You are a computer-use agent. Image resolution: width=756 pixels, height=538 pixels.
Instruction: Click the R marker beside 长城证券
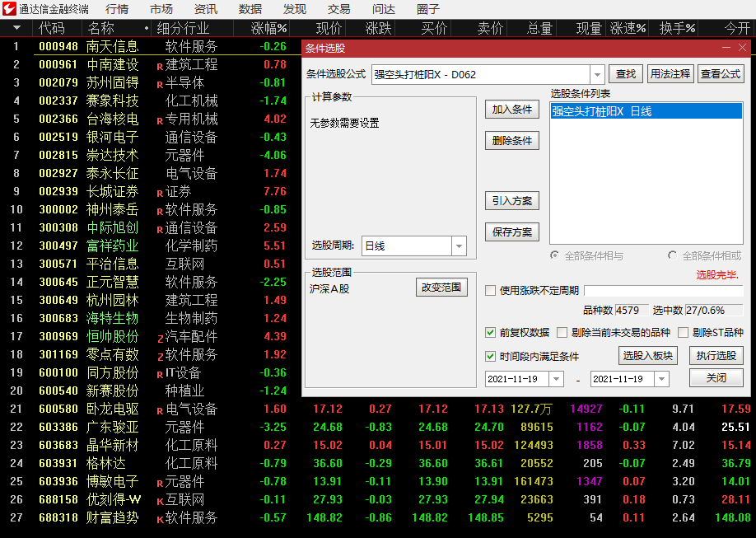coord(160,192)
